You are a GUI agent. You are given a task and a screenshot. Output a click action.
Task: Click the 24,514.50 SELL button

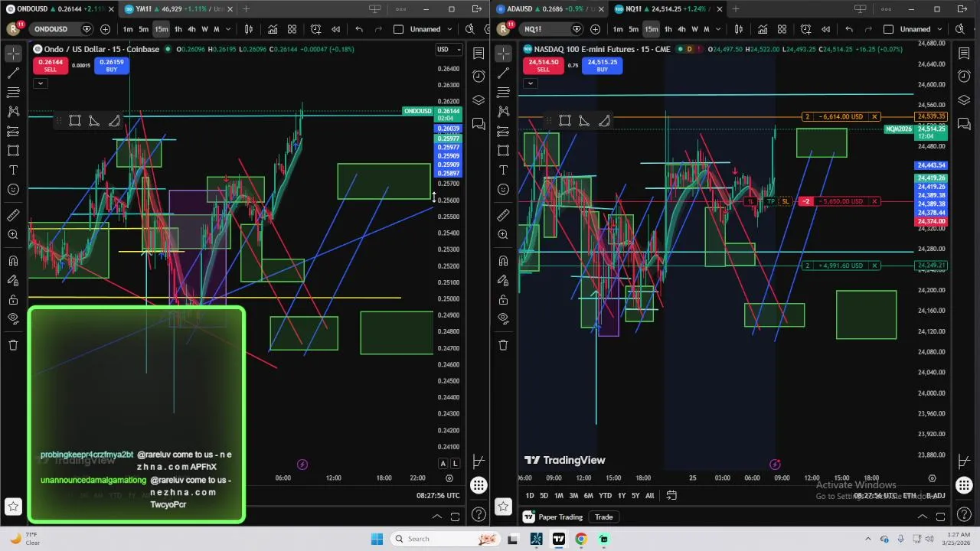click(x=543, y=66)
